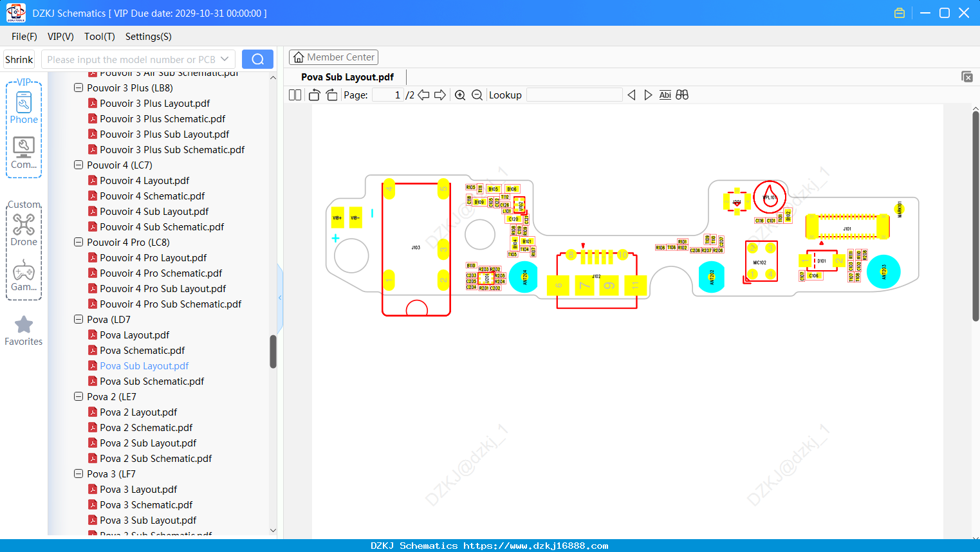
Task: Click the Lookup text field
Action: (574, 95)
